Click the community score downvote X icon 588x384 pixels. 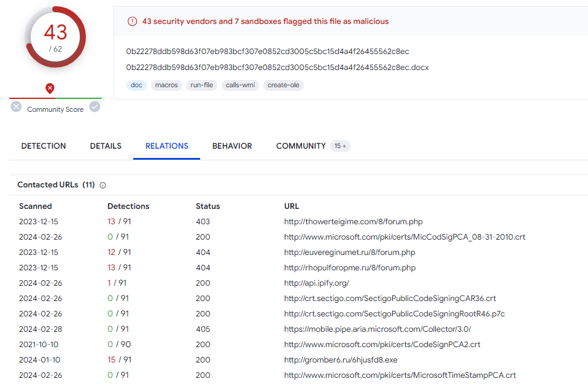(16, 107)
